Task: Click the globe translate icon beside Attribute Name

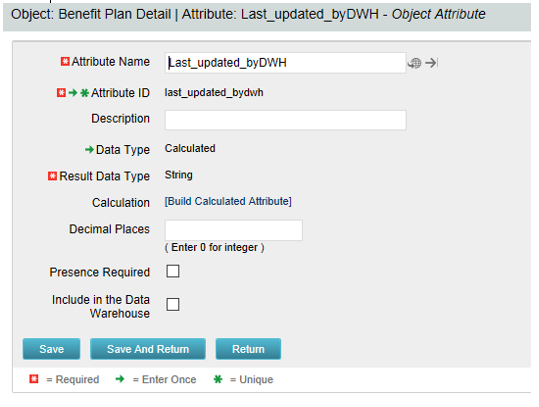Action: 414,63
